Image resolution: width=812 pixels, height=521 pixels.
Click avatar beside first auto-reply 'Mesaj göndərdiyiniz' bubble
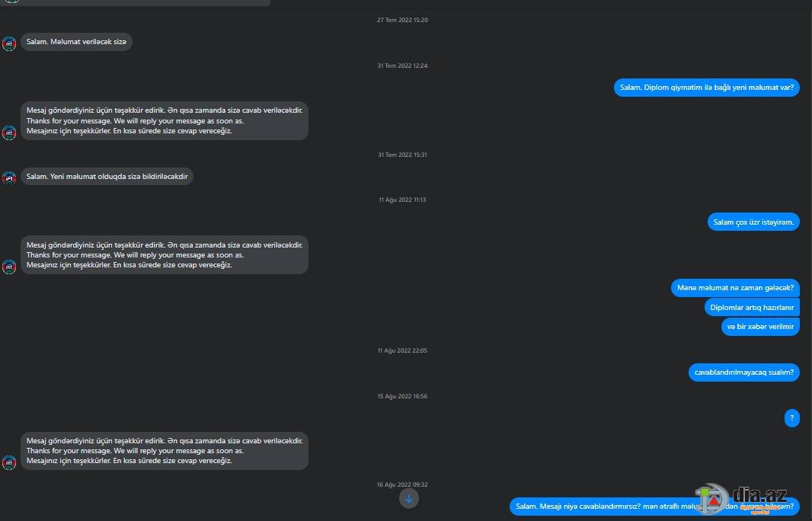coord(9,133)
